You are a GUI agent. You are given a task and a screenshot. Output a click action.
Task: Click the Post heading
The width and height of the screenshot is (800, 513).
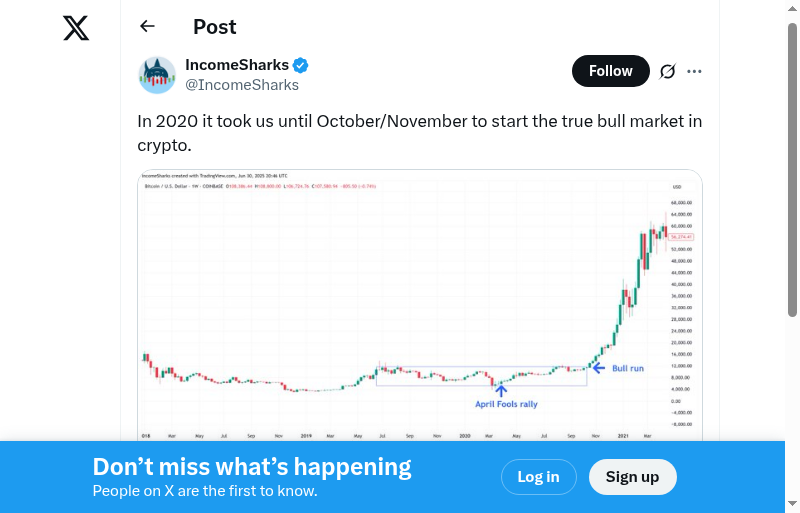215,27
